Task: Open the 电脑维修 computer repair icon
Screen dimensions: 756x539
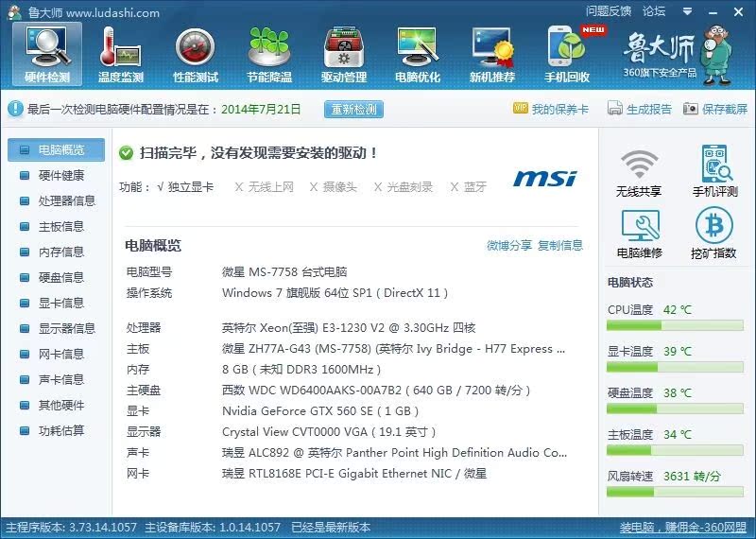Action: pos(639,234)
